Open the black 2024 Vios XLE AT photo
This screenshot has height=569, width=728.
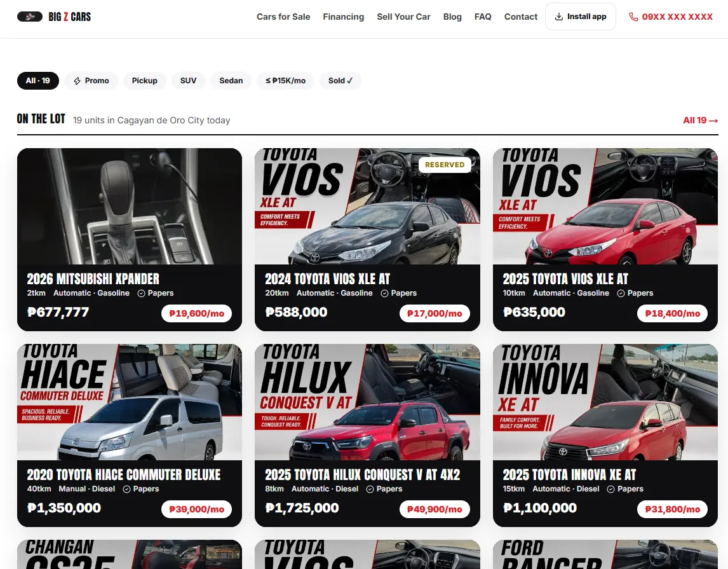coord(367,206)
